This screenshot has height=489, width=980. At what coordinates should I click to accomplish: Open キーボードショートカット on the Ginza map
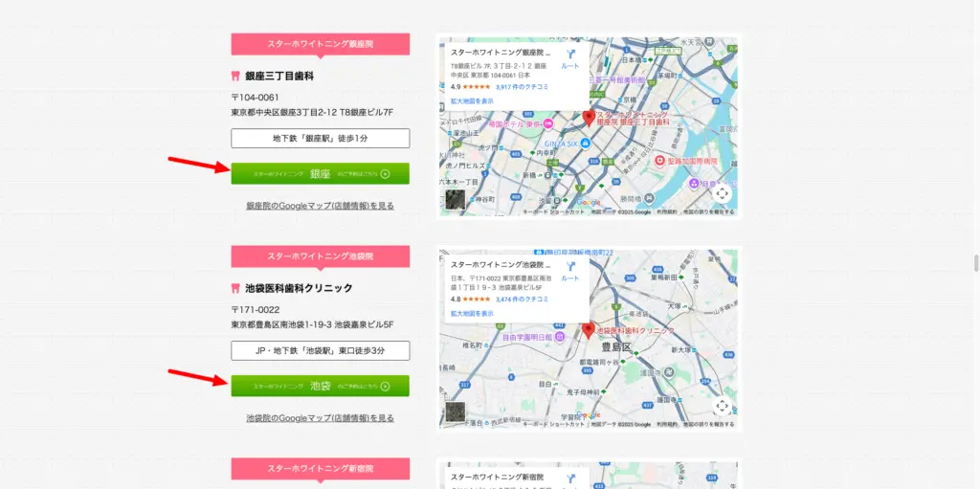click(x=554, y=212)
